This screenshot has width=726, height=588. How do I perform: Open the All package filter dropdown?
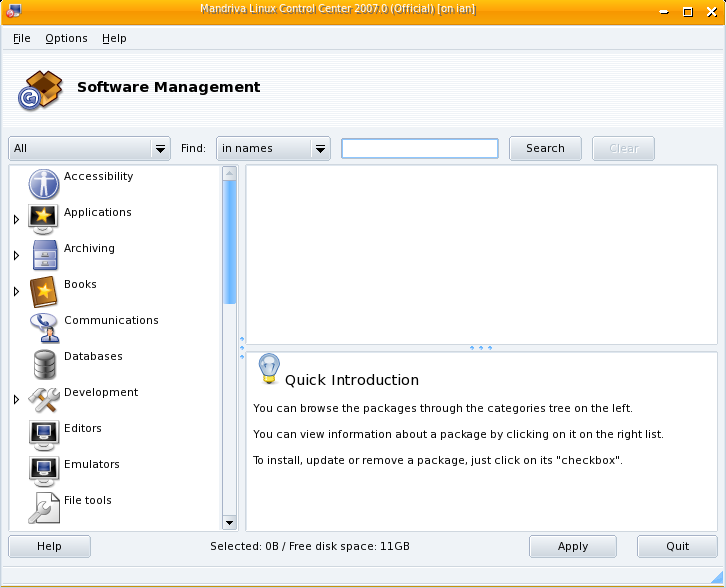pos(90,148)
